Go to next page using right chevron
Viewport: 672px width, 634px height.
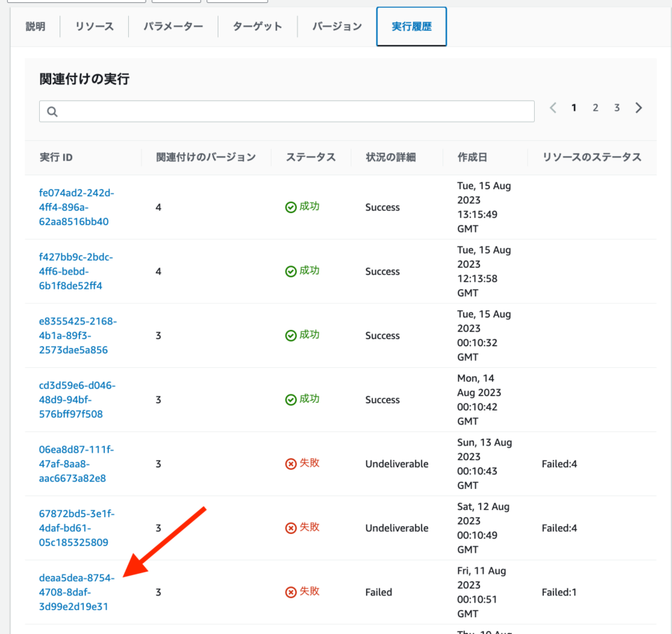(x=638, y=107)
